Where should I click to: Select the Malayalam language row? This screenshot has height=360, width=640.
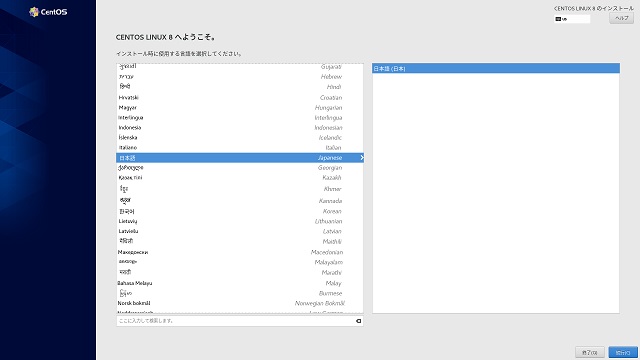(x=240, y=262)
